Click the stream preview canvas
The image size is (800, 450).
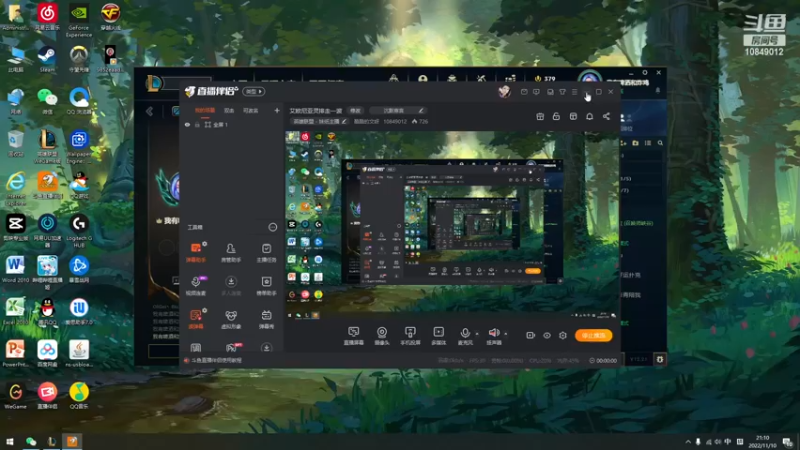451,225
